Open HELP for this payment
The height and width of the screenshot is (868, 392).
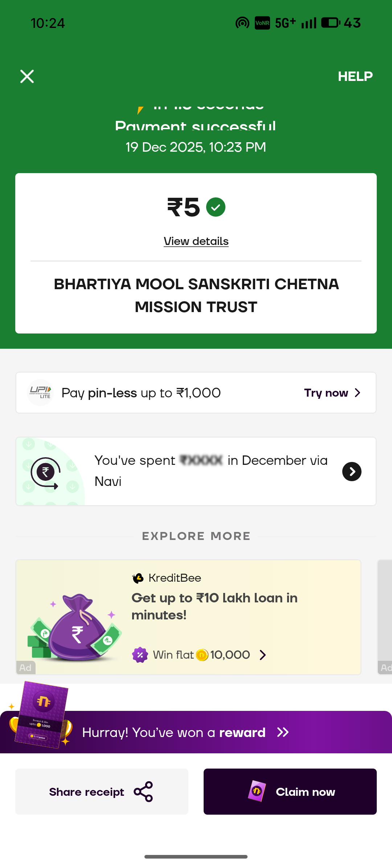(355, 77)
